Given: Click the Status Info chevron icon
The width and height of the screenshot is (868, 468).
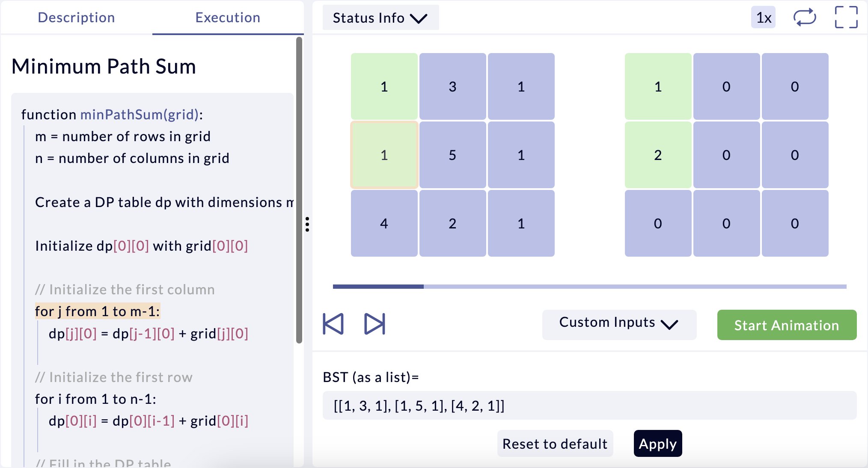Looking at the screenshot, I should tap(419, 18).
